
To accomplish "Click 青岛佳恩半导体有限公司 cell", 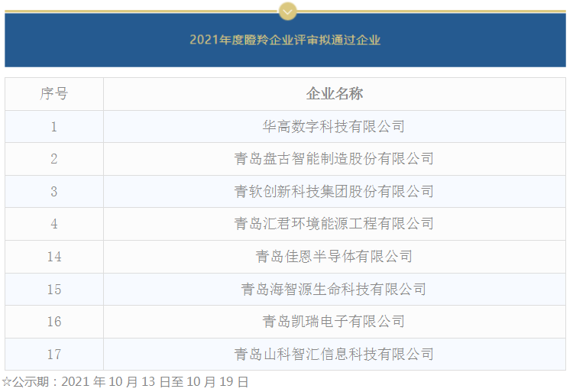I will (334, 257).
